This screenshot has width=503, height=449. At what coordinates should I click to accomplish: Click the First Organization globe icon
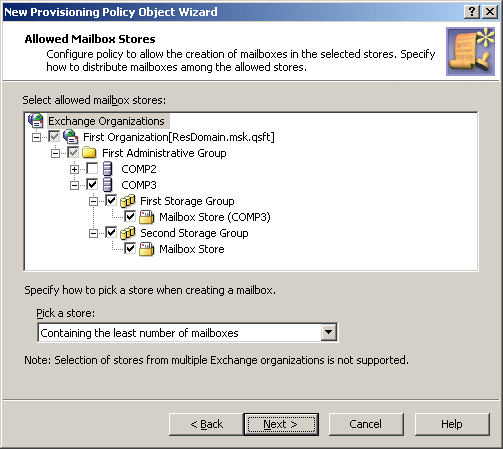70,137
